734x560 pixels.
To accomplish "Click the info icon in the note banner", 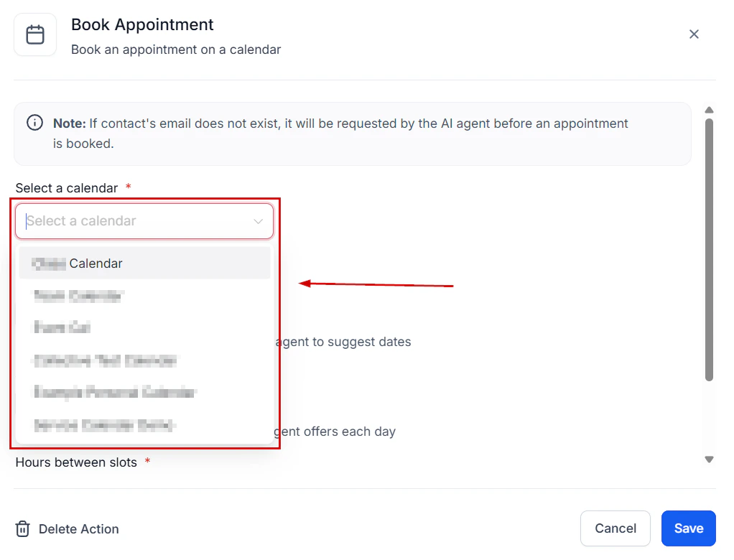I will click(34, 123).
